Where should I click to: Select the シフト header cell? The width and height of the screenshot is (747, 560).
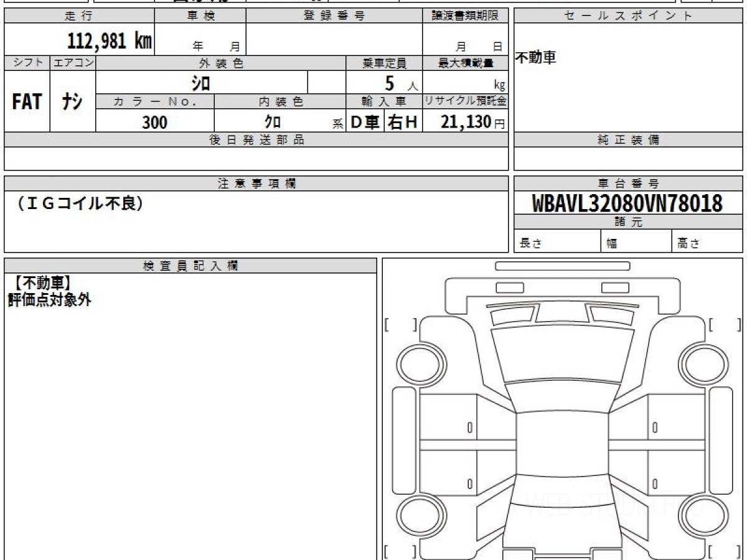click(27, 63)
